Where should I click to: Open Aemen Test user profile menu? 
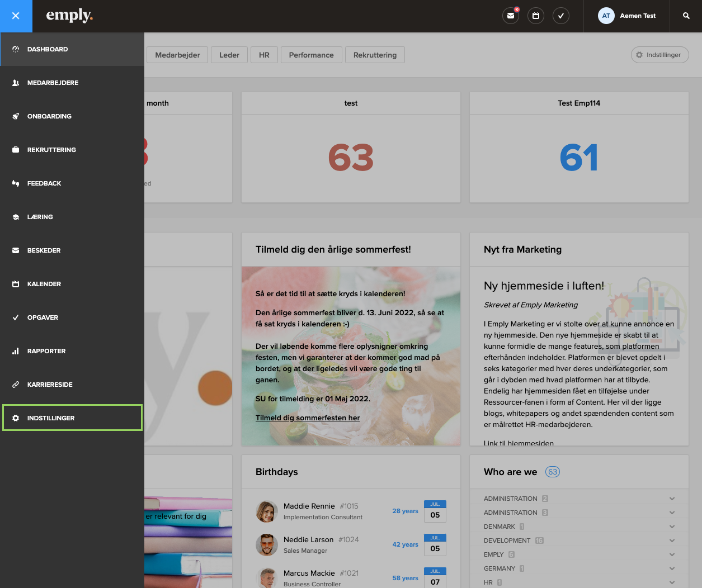(x=626, y=16)
